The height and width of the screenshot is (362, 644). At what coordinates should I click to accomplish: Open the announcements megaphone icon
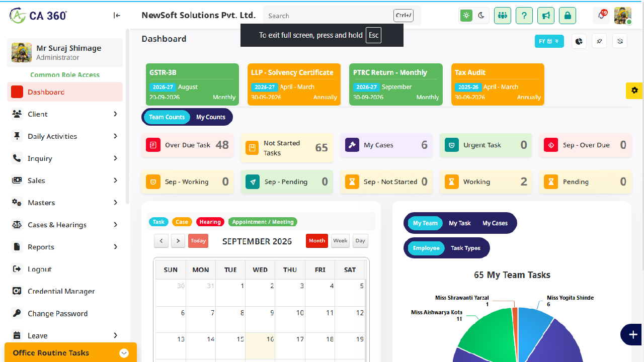click(546, 16)
